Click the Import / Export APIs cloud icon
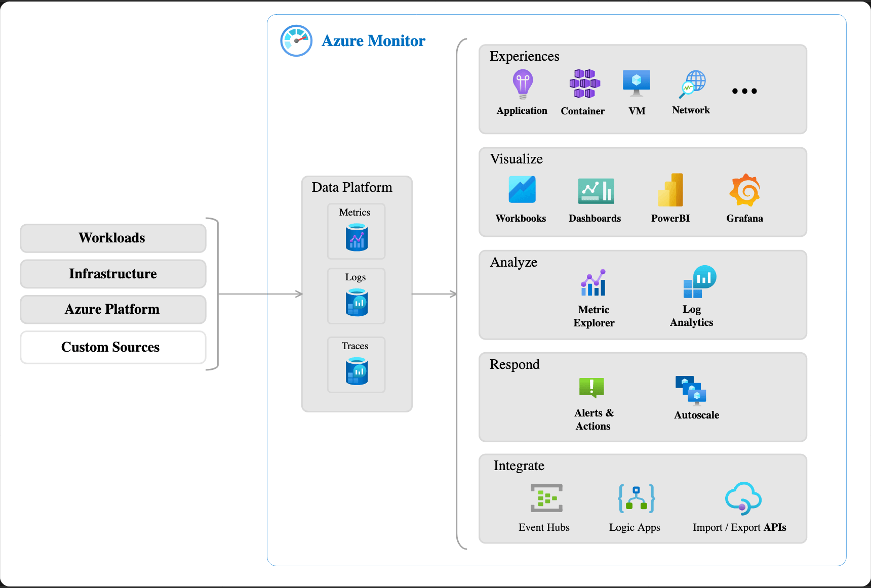This screenshot has height=588, width=871. (x=743, y=498)
